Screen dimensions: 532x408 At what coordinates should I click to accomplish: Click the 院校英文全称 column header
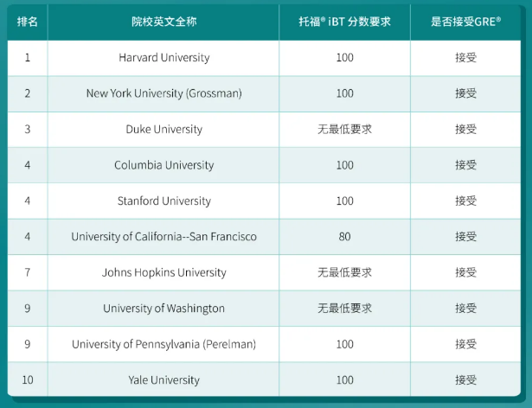pyautogui.click(x=163, y=22)
